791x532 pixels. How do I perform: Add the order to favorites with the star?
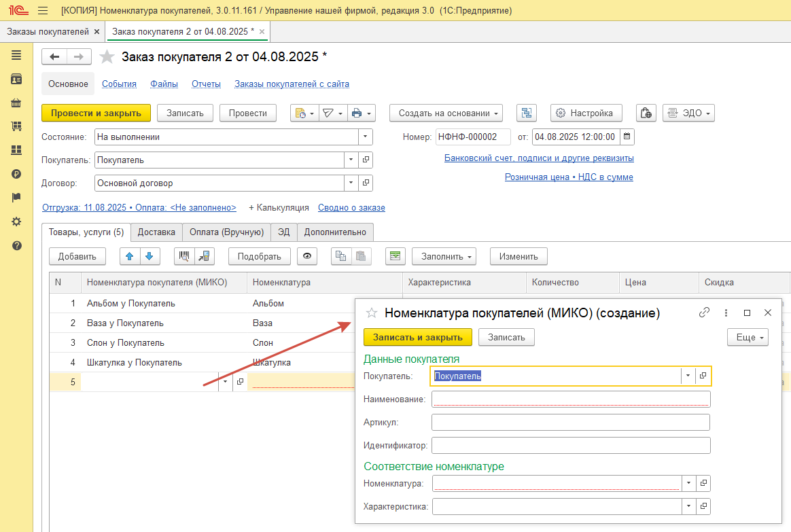coord(107,56)
